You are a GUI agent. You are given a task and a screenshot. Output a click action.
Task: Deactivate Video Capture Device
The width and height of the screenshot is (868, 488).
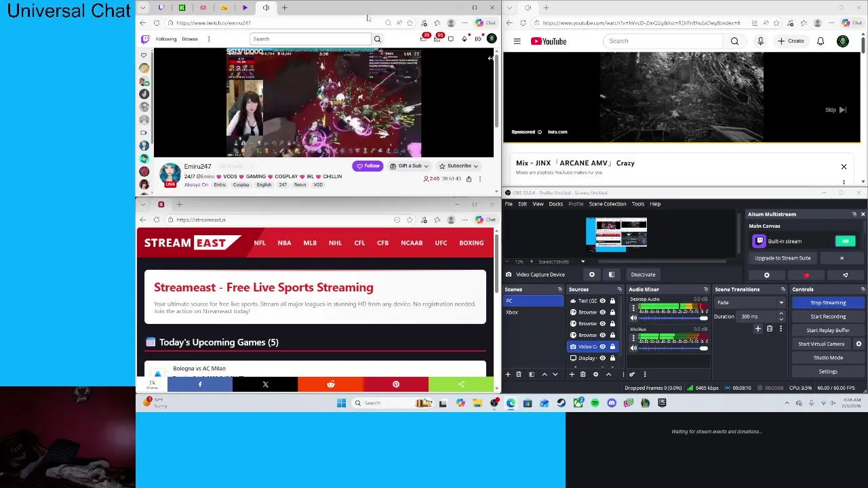pos(643,274)
